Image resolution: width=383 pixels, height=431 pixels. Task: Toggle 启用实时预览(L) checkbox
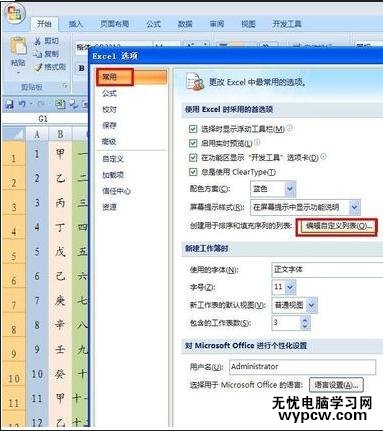click(193, 143)
